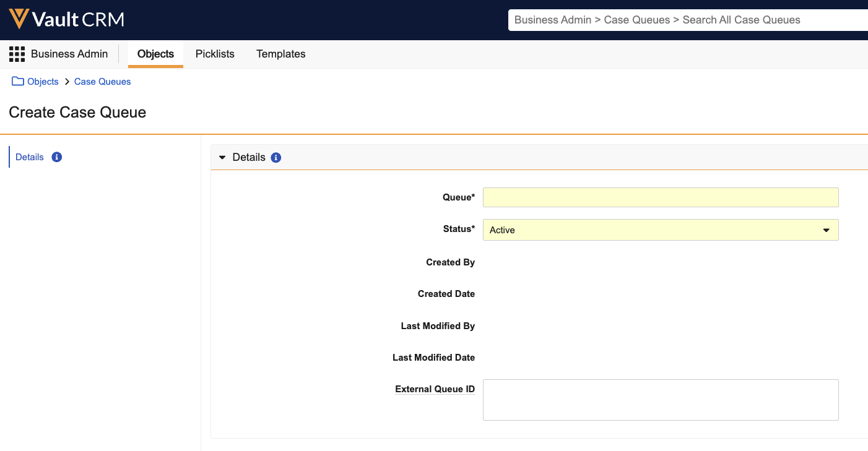Switch to the Objects tab
The image size is (868, 451).
(155, 54)
